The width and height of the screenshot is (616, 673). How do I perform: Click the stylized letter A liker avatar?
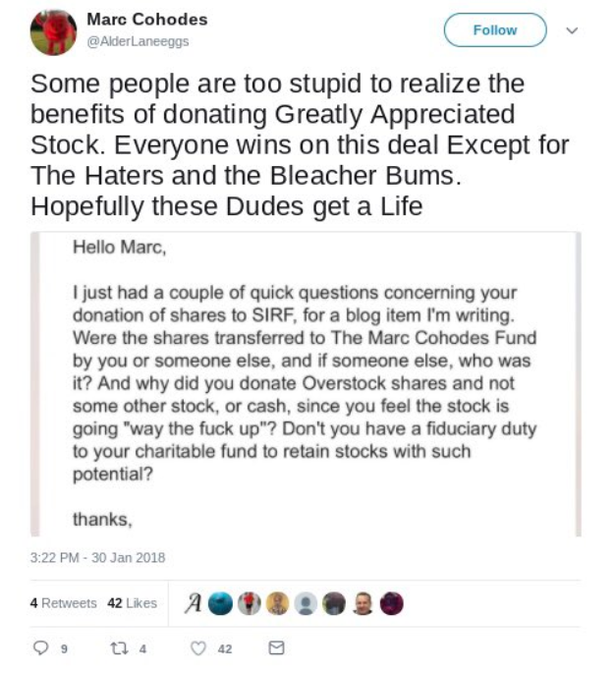coord(193,603)
